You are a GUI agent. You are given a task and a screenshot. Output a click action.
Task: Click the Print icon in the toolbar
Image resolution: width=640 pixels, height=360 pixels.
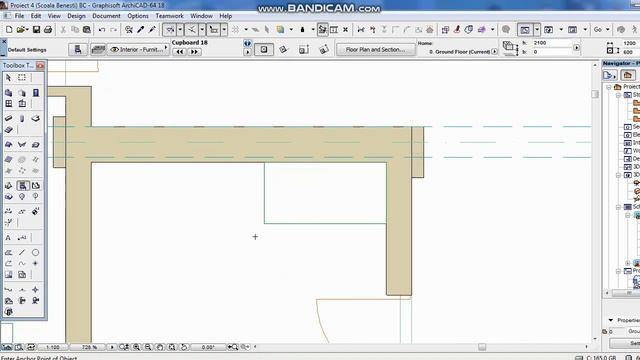48,29
